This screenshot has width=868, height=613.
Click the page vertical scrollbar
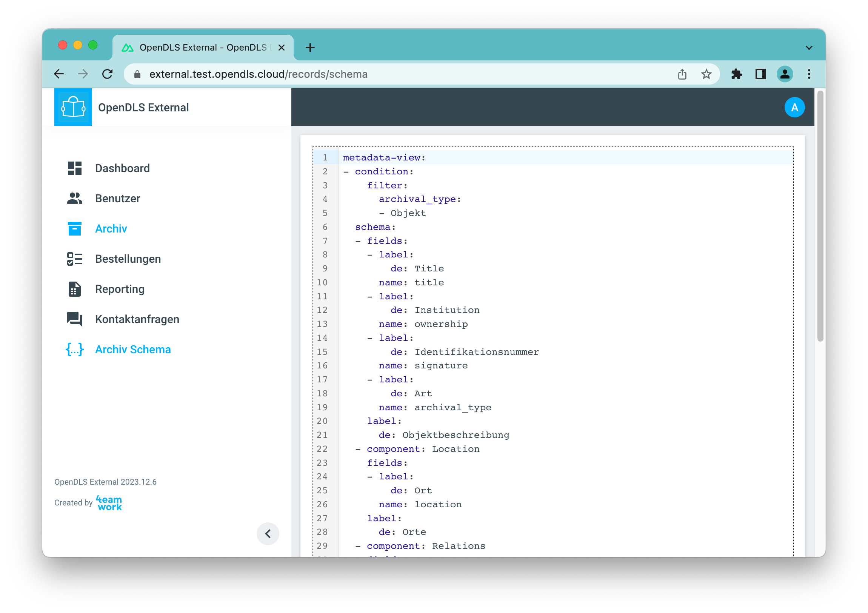click(820, 216)
